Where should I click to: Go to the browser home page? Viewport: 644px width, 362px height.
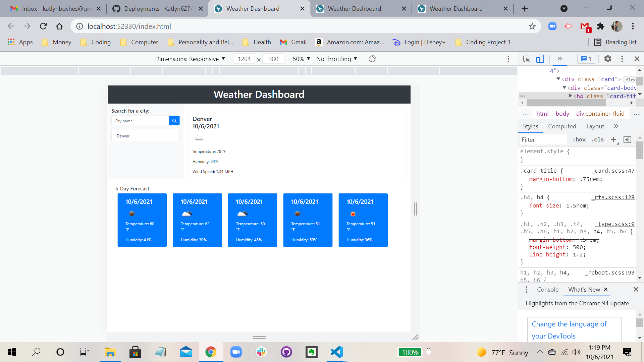point(59,26)
